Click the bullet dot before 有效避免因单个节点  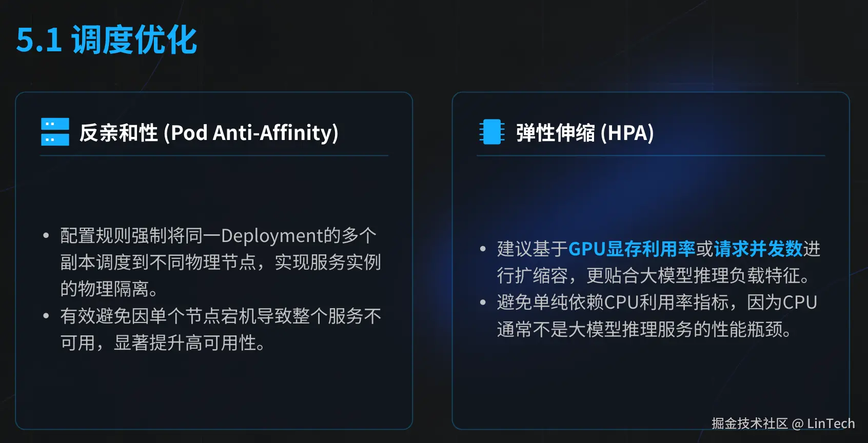tap(46, 316)
